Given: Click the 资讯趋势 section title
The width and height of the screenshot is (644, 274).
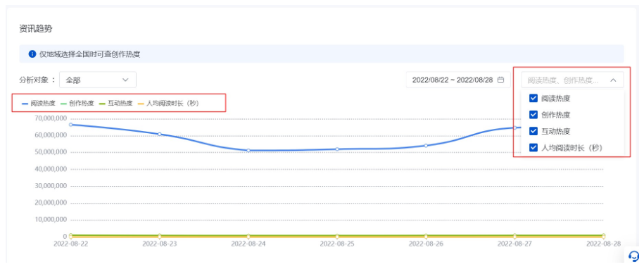Looking at the screenshot, I should pos(36,29).
